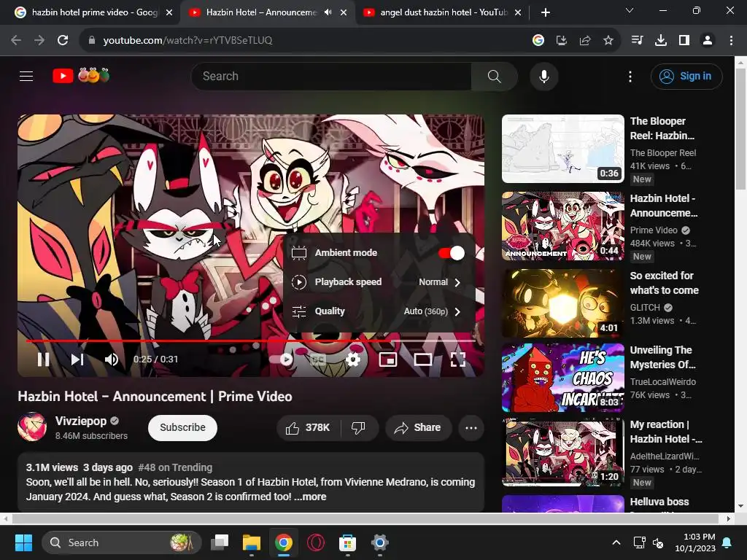Install app icon in address bar

pos(562,41)
